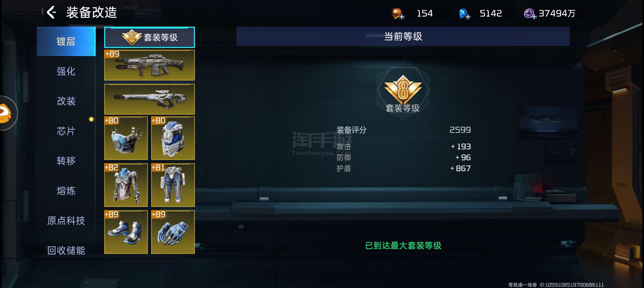This screenshot has height=288, width=644.
Task: Select the +82 chest armor equipment
Action: (126, 185)
